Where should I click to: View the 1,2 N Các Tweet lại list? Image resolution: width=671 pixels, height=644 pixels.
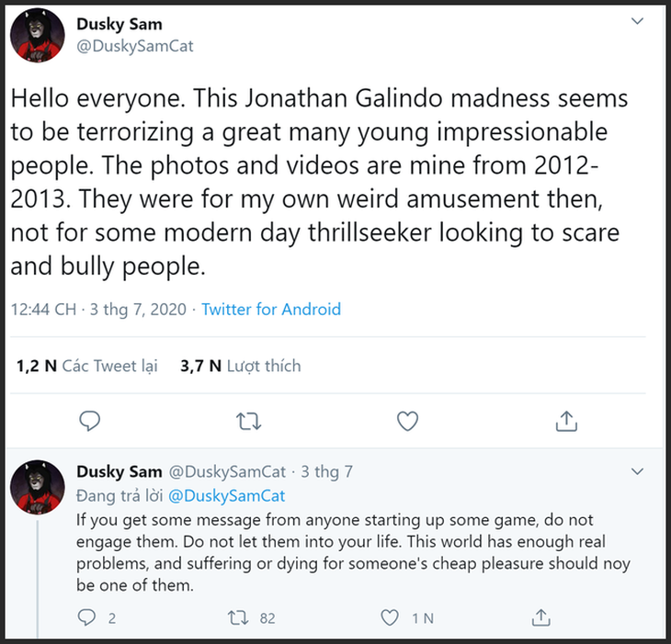click(87, 366)
